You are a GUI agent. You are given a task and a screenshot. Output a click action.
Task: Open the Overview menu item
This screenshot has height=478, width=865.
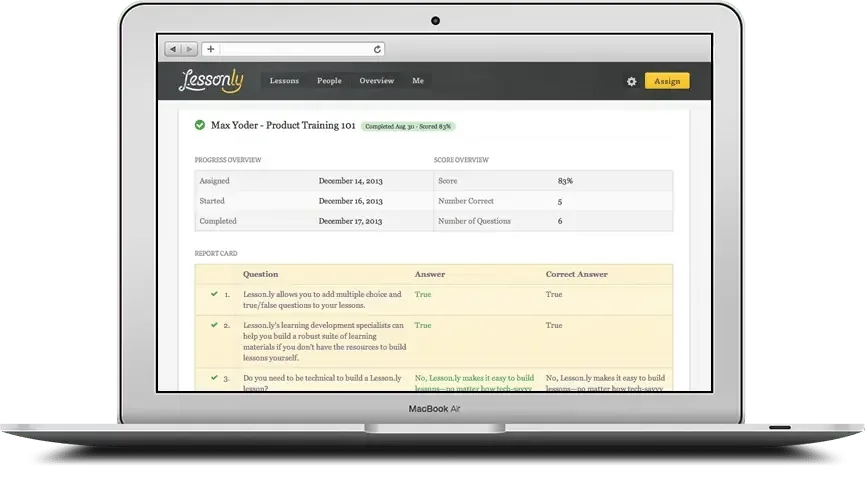[377, 81]
